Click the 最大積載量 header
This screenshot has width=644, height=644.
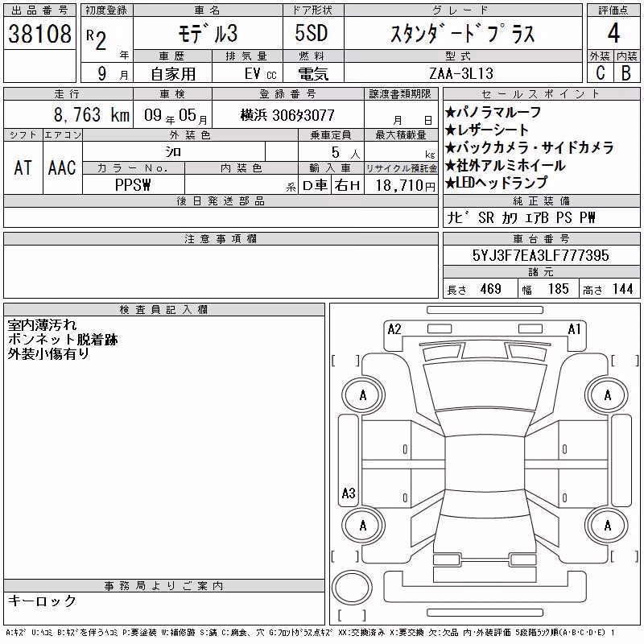(400, 134)
